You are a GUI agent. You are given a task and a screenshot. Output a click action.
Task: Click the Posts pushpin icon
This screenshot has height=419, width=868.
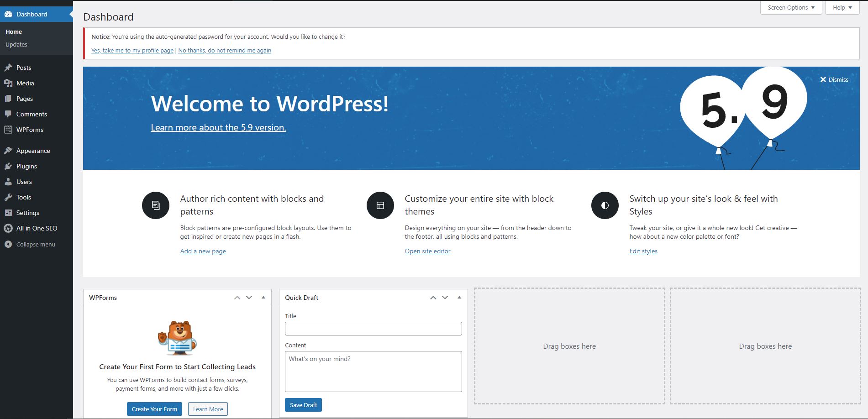tap(8, 68)
